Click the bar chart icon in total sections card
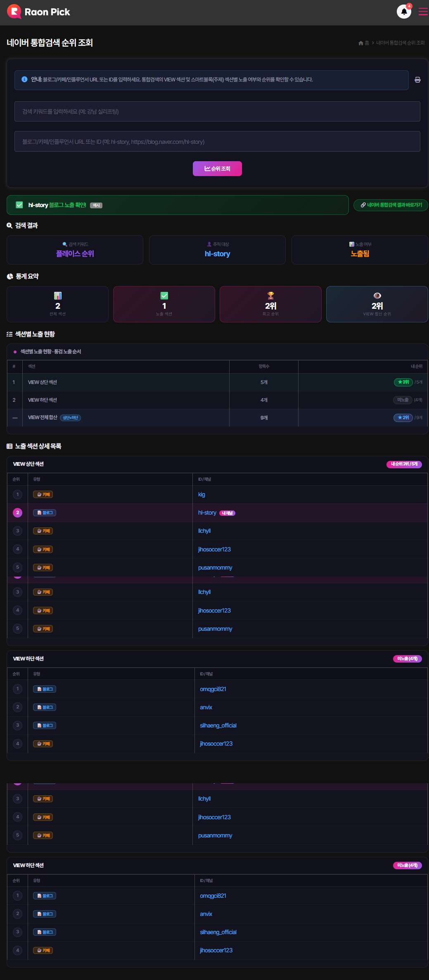 click(x=58, y=295)
